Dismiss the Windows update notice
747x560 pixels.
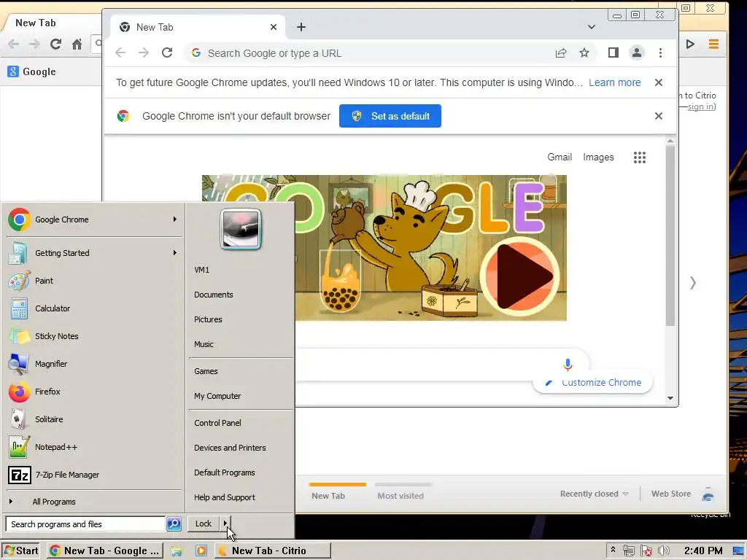pos(659,82)
